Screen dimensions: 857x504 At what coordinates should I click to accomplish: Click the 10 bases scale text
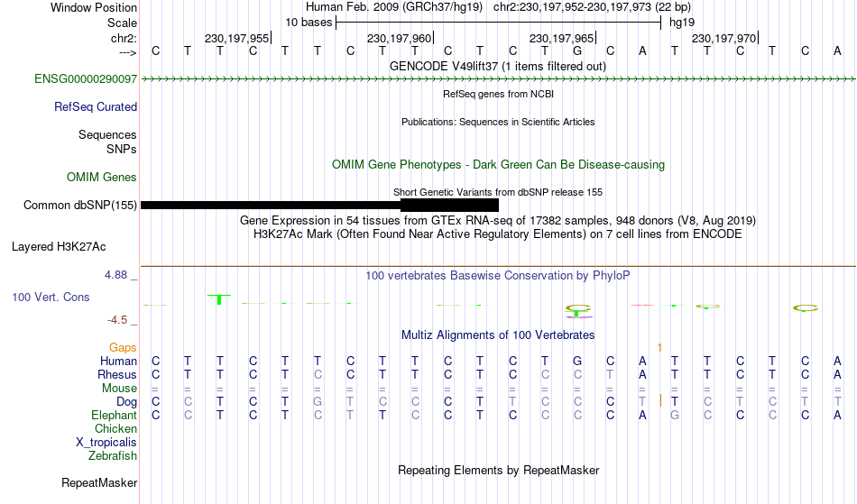point(309,23)
